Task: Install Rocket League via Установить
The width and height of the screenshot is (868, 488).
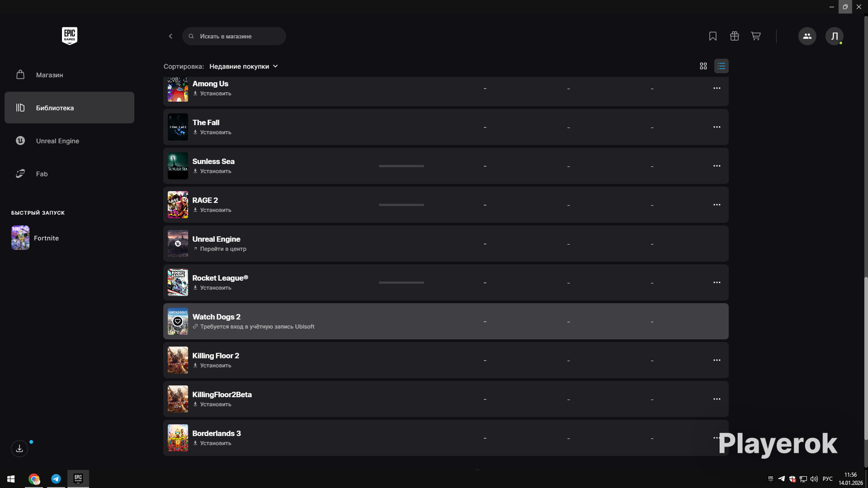Action: [212, 288]
